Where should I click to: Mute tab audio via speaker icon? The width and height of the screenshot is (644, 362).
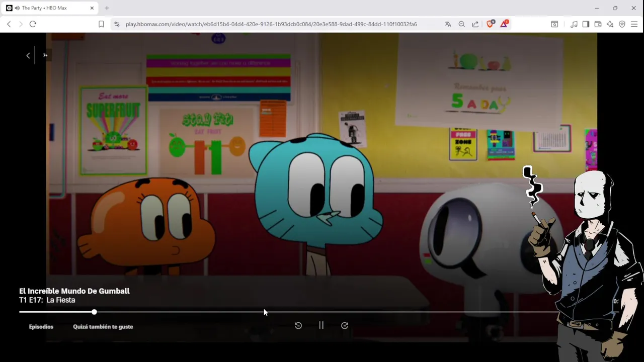[18, 8]
